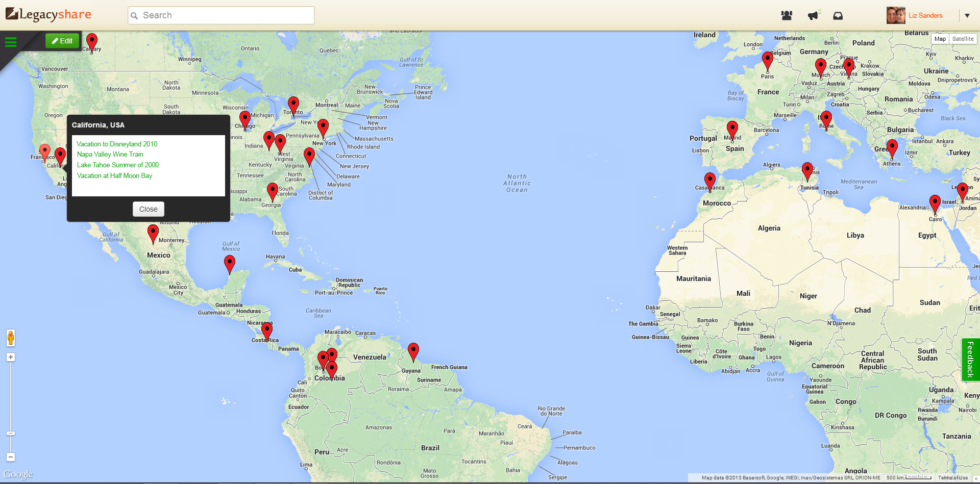The height and width of the screenshot is (484, 980).
Task: Select the Gulf of Mexico map pin
Action: [230, 264]
